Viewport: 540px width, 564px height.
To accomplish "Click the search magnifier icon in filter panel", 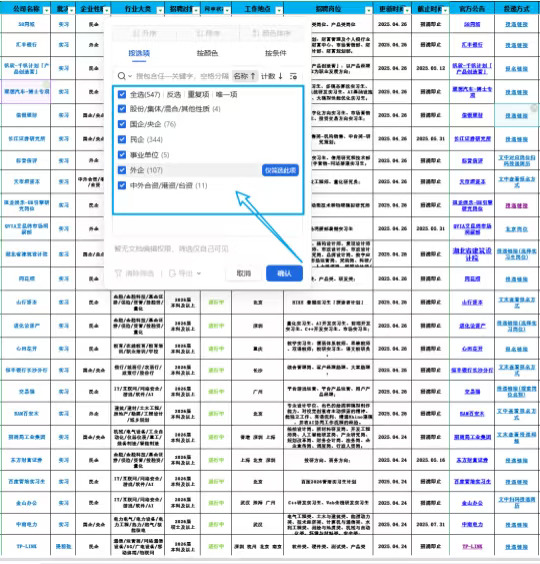I will [122, 76].
